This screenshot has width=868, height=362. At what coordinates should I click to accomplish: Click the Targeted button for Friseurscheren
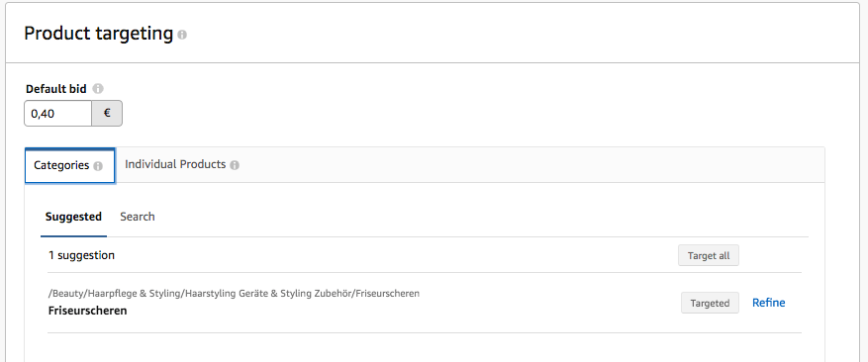(x=710, y=303)
